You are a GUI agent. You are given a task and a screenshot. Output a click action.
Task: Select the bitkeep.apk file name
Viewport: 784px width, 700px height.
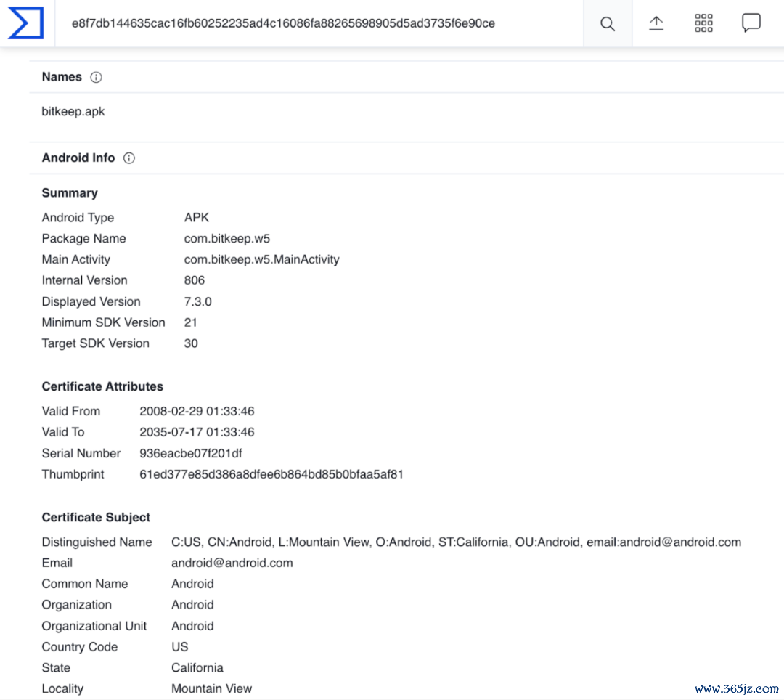[x=73, y=112]
